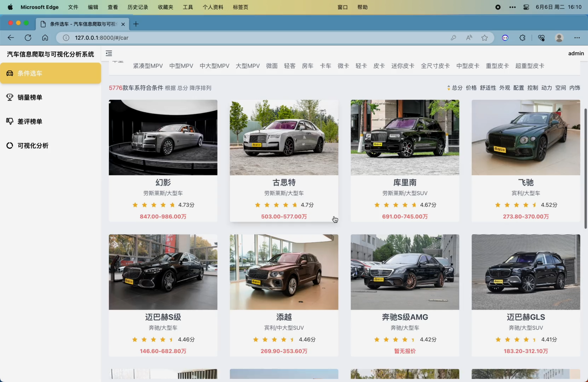This screenshot has width=588, height=382.
Task: Filter by 超重型皮卡 category
Action: point(530,66)
